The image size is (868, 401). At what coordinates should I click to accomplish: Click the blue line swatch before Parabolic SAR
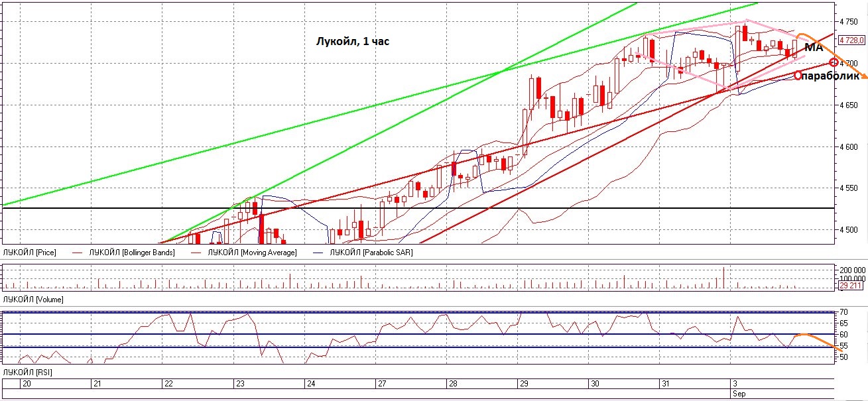(x=317, y=253)
